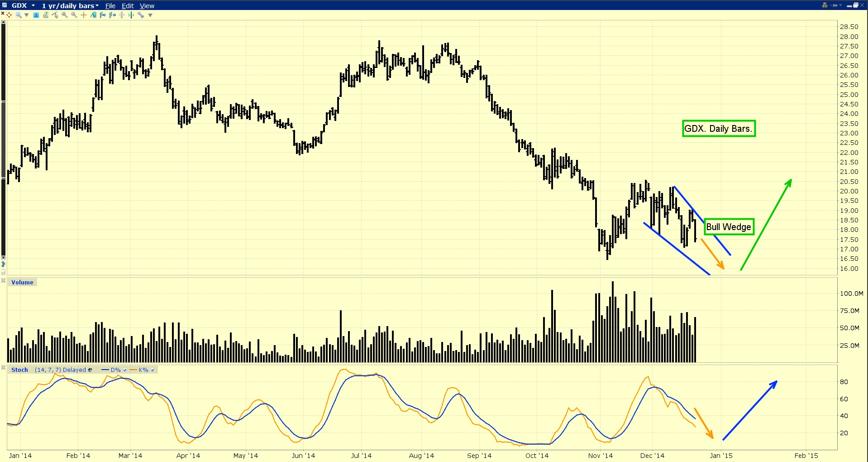868x462 pixels.
Task: Zoom out with the minus magnifier icon
Action: click(74, 15)
